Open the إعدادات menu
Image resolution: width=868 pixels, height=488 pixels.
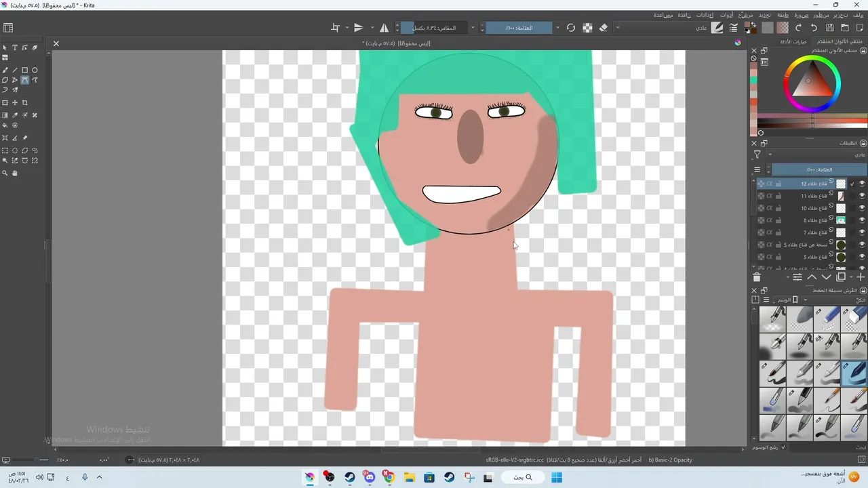point(705,15)
